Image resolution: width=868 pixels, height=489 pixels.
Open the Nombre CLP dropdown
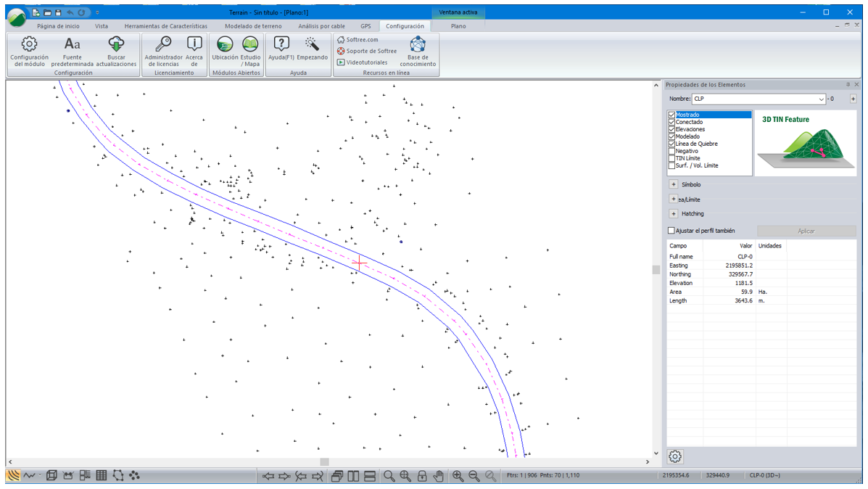(821, 99)
